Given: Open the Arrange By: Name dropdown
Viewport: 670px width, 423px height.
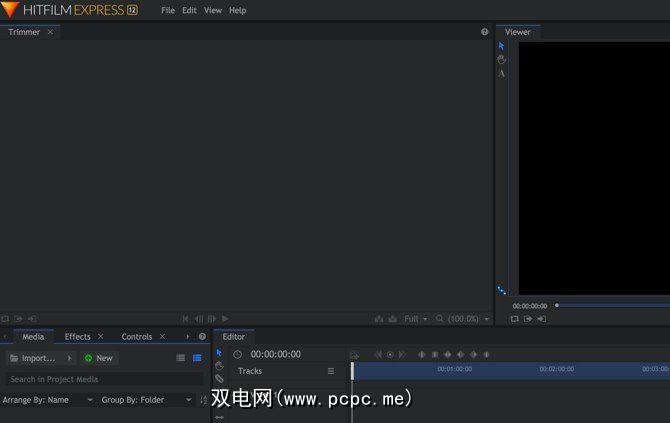Looking at the screenshot, I should (47, 400).
